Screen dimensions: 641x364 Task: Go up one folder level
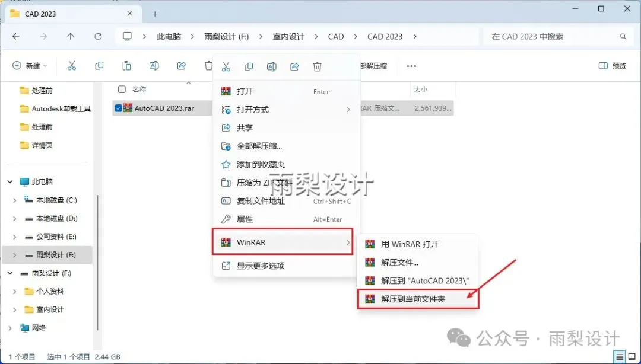tap(70, 36)
